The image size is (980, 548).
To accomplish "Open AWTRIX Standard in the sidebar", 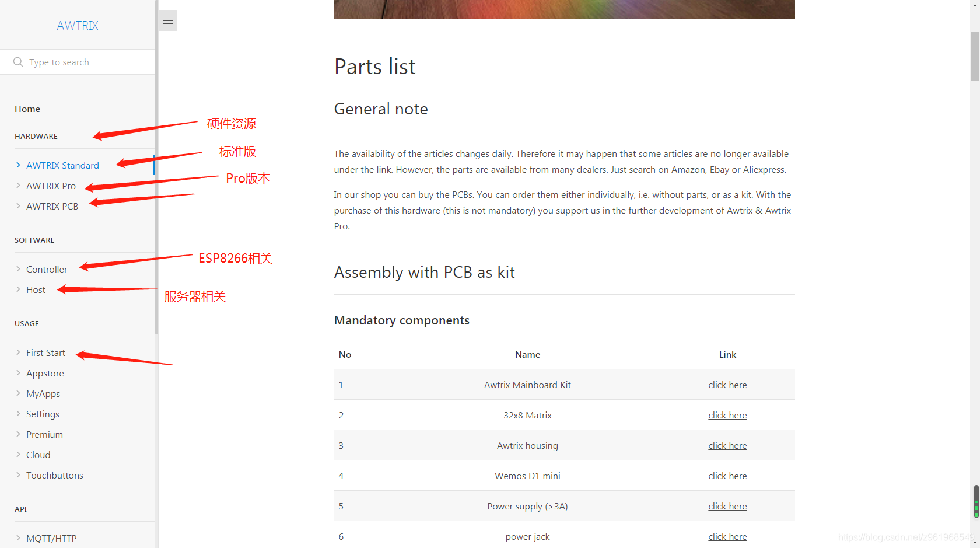I will click(x=62, y=165).
